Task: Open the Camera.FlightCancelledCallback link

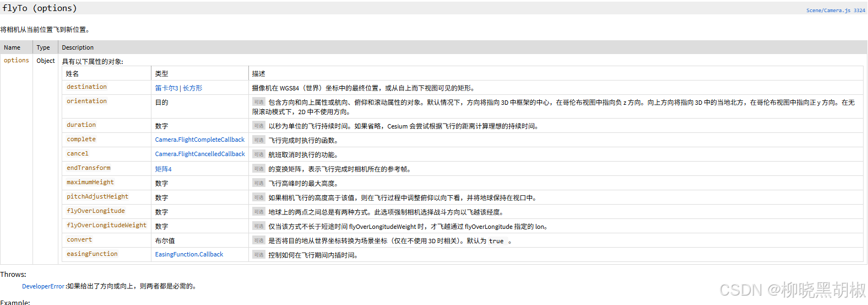Action: [x=200, y=154]
